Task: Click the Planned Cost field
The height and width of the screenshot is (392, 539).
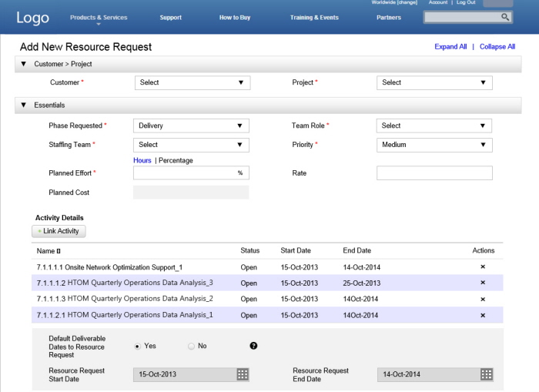Action: [191, 193]
